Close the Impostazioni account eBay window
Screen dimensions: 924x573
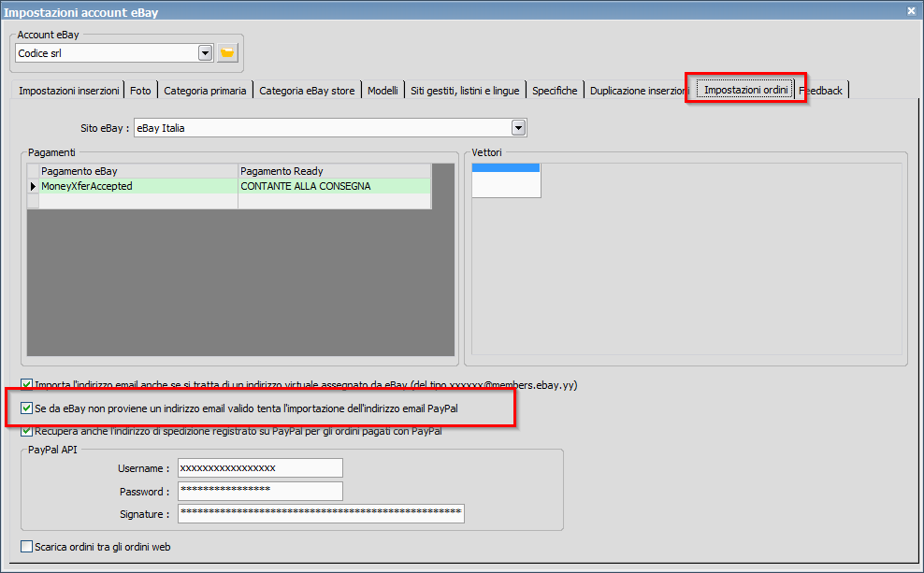pos(911,10)
